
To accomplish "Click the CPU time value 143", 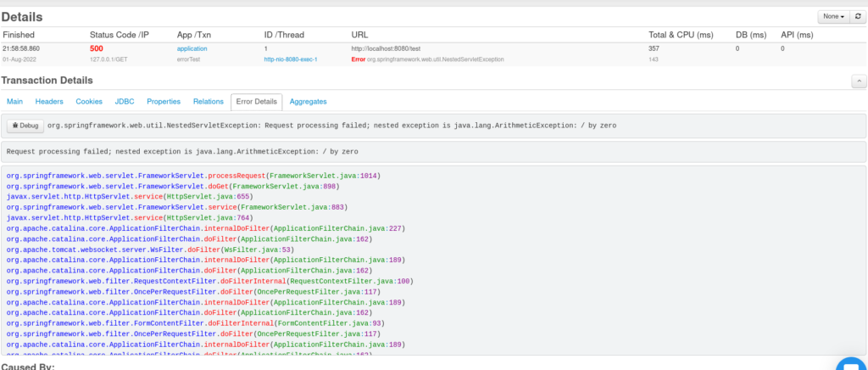I will (654, 59).
